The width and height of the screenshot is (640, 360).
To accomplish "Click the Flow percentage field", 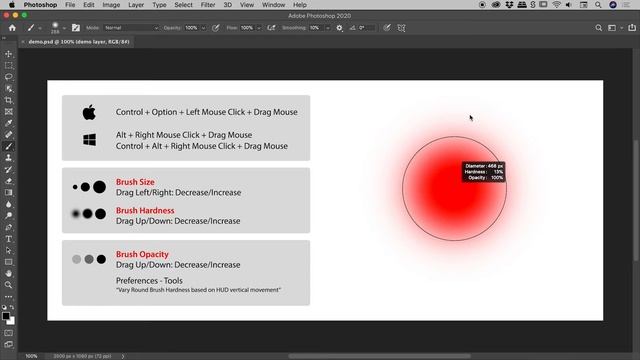I will (x=247, y=28).
